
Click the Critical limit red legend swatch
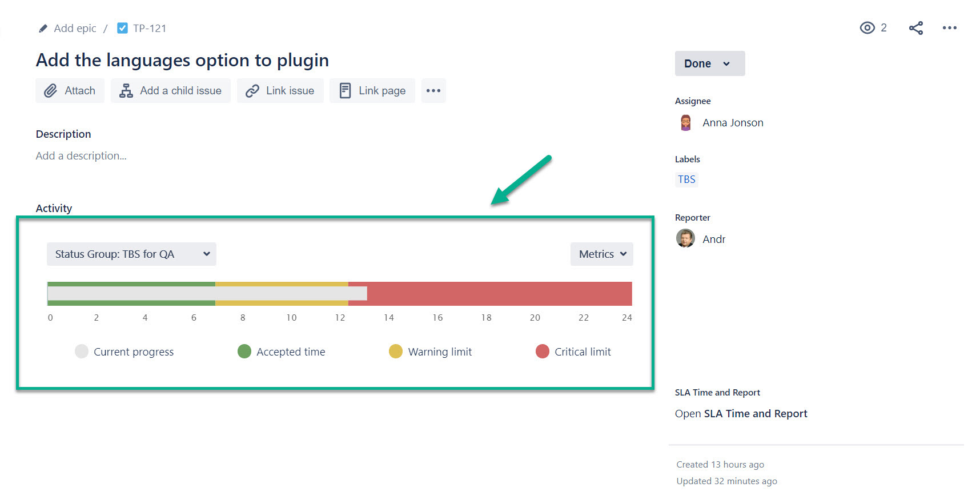[542, 352]
